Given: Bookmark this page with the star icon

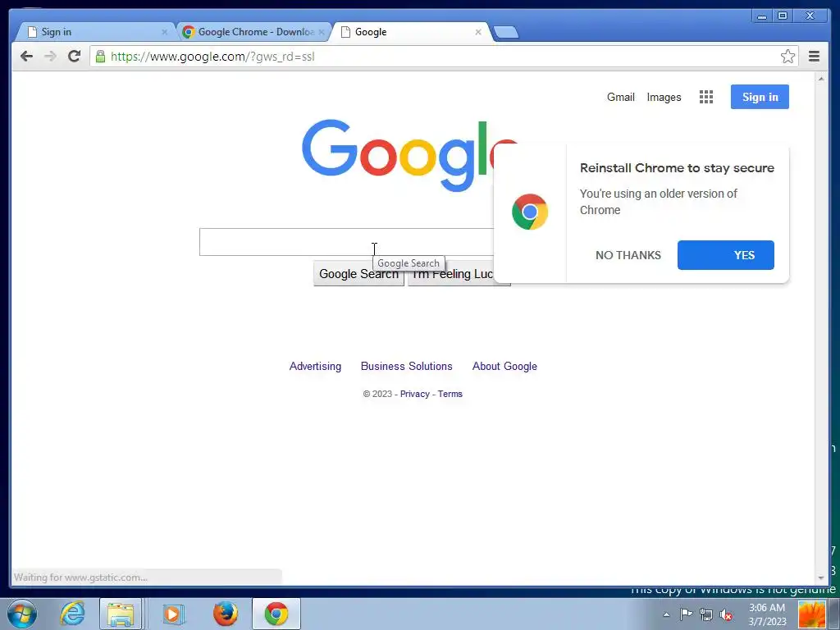Looking at the screenshot, I should 787,57.
